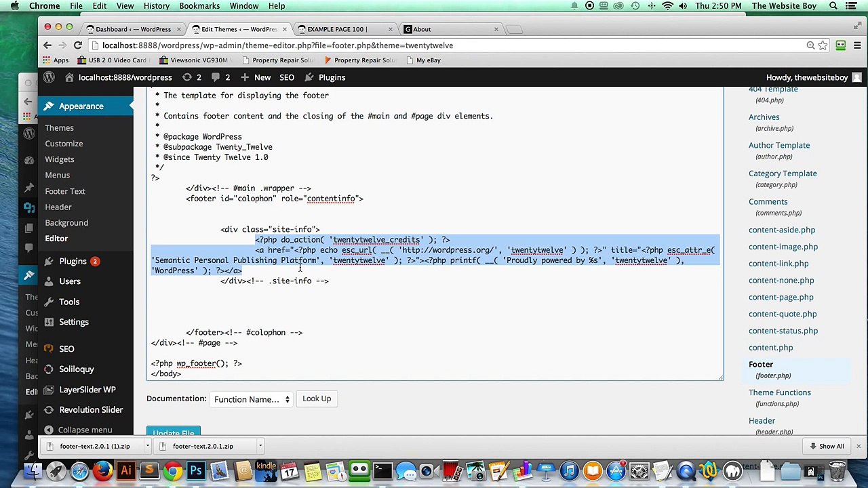868x488 pixels.
Task: Open the Chrome hamburger menu
Action: pyautogui.click(x=857, y=45)
